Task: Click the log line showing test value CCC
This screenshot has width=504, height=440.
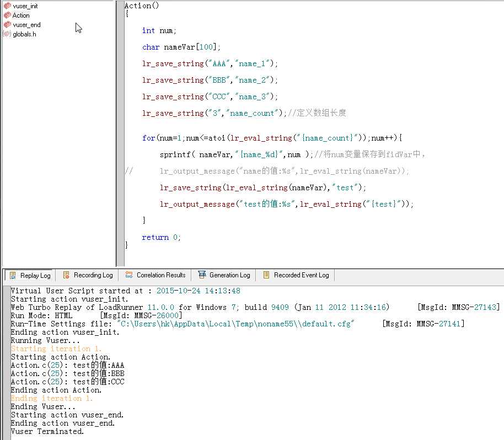Action: 67,382
